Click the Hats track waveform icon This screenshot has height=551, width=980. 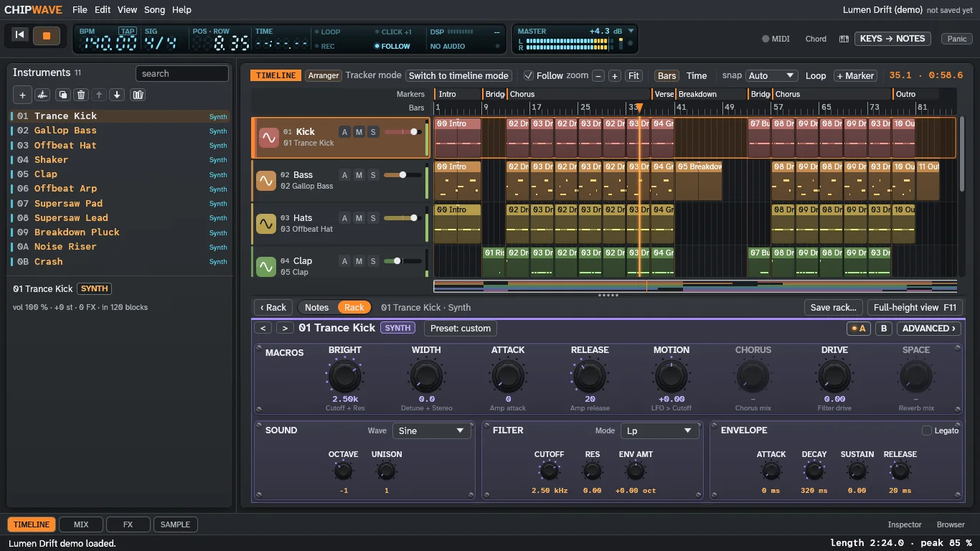coord(266,224)
